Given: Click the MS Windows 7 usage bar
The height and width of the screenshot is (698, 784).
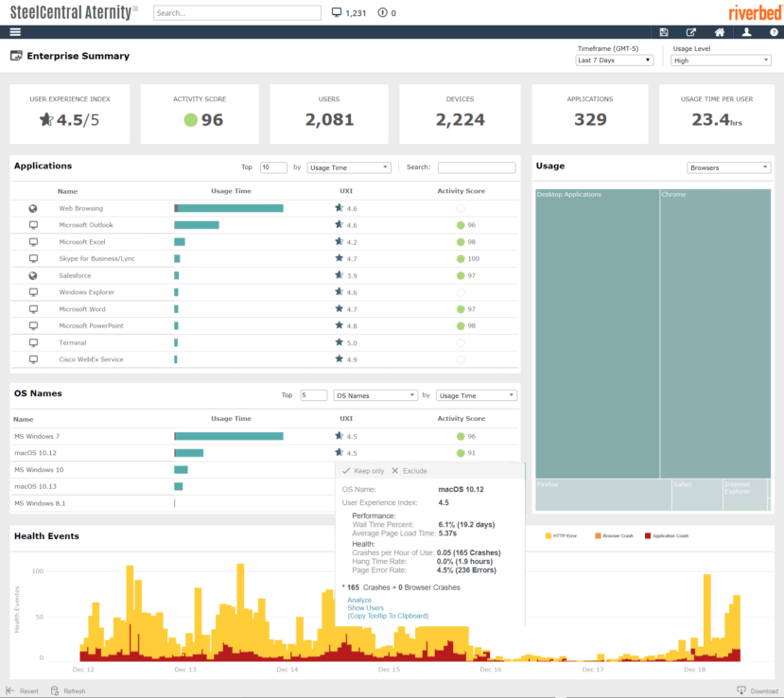Looking at the screenshot, I should click(229, 437).
